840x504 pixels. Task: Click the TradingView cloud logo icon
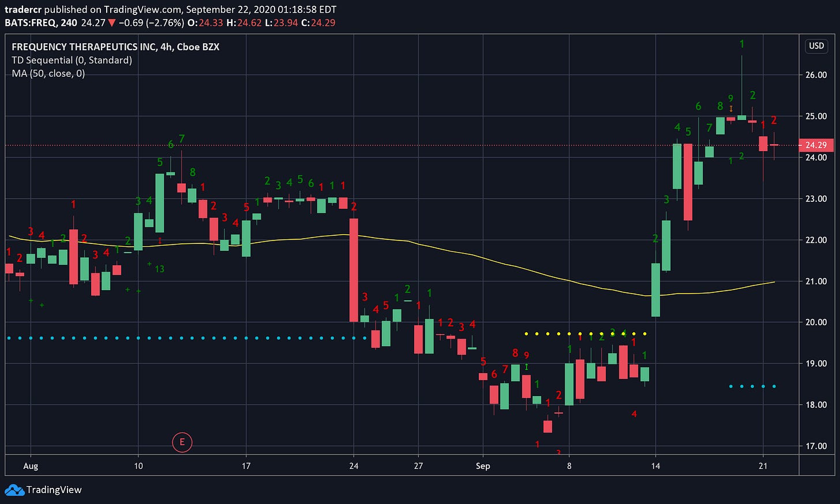pyautogui.click(x=14, y=490)
